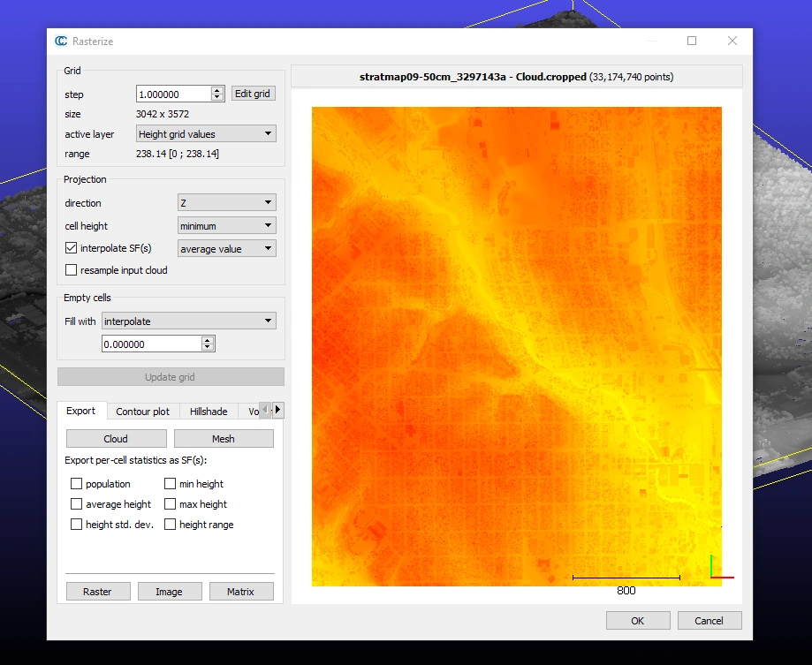This screenshot has height=665, width=812.
Task: Uncheck the interpolate SF(s) checkbox
Action: click(x=71, y=248)
